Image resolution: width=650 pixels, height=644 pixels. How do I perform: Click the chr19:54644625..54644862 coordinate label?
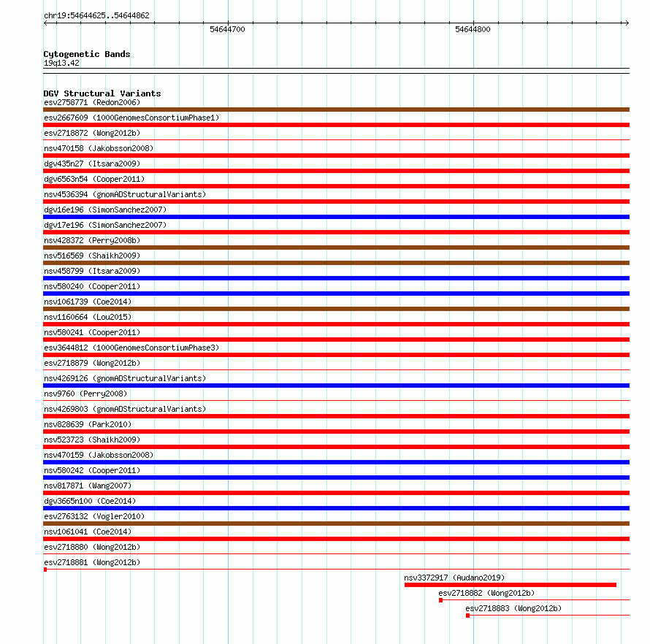click(x=96, y=16)
